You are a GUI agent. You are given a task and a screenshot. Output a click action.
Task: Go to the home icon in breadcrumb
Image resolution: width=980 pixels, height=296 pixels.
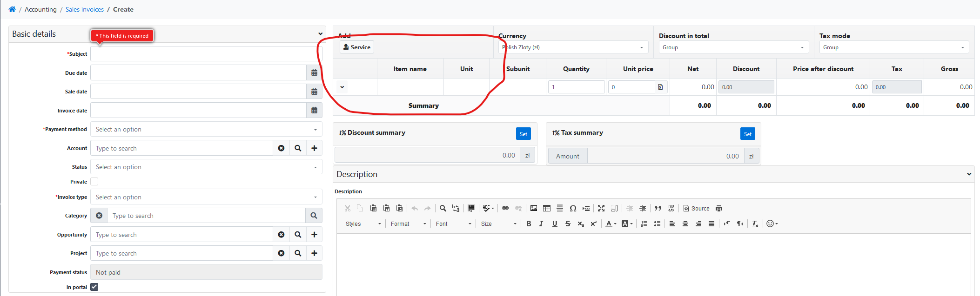click(12, 9)
